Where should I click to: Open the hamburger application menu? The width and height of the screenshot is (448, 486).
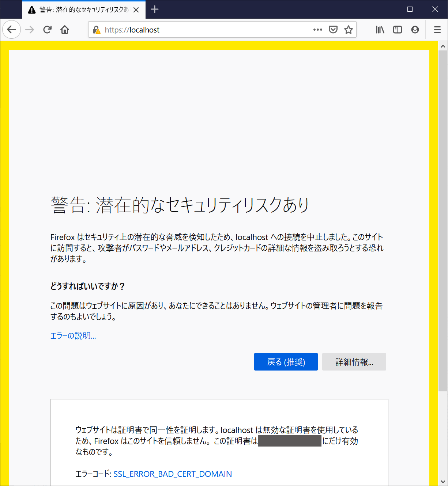click(x=437, y=30)
